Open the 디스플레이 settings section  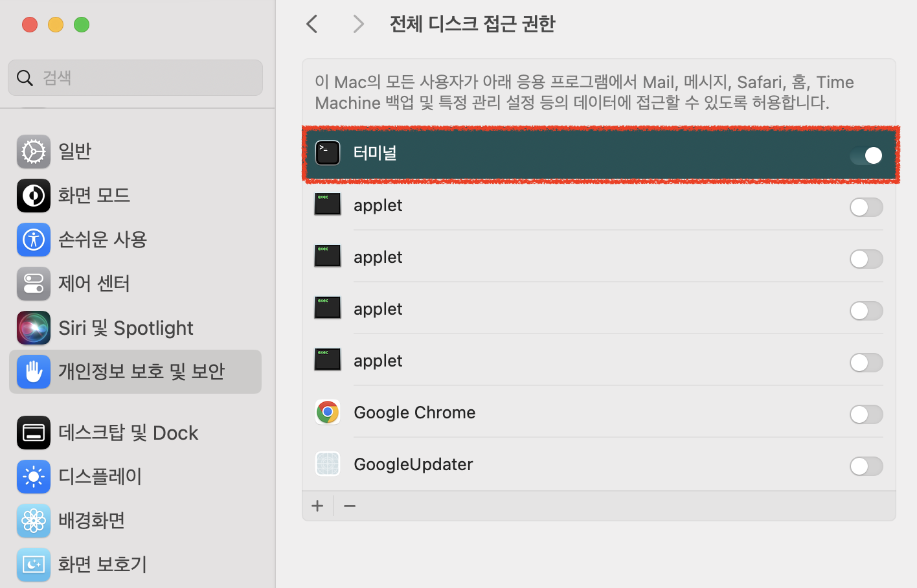(x=135, y=477)
